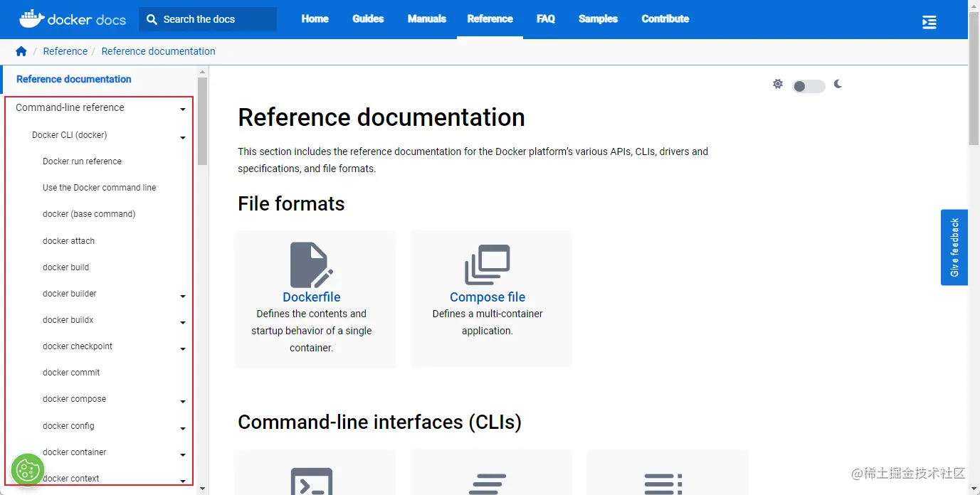
Task: Open the Samples nav tab
Action: (598, 19)
